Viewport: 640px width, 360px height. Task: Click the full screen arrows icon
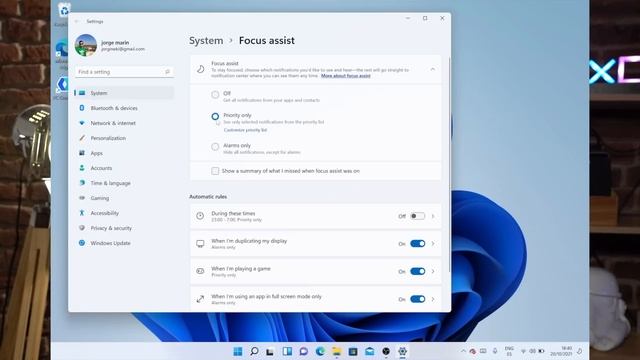200,299
